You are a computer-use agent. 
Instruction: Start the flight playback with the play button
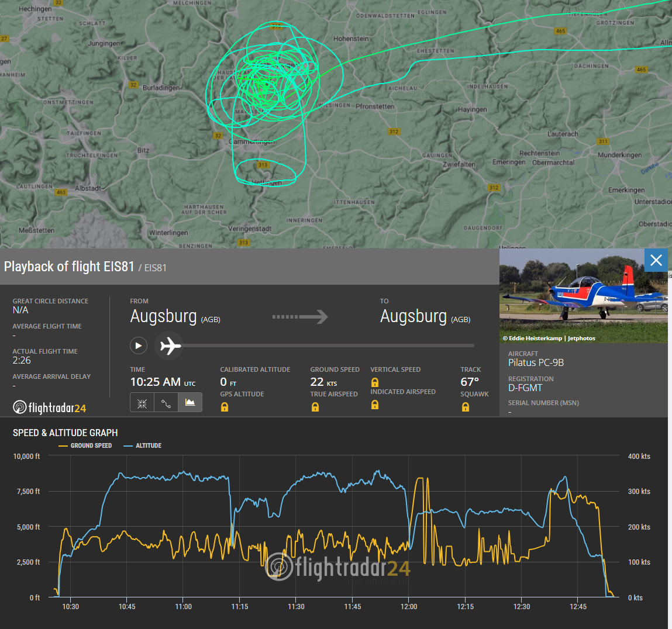139,346
